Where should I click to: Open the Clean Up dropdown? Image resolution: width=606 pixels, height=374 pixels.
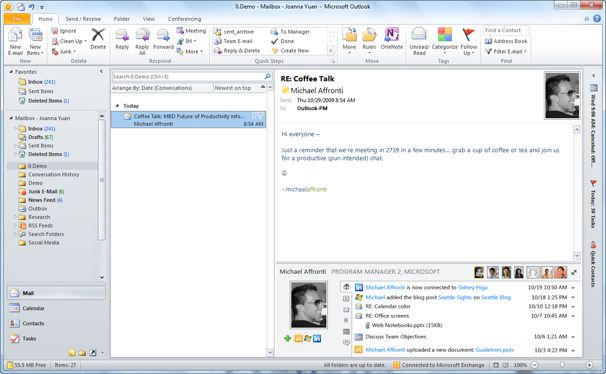(x=69, y=41)
